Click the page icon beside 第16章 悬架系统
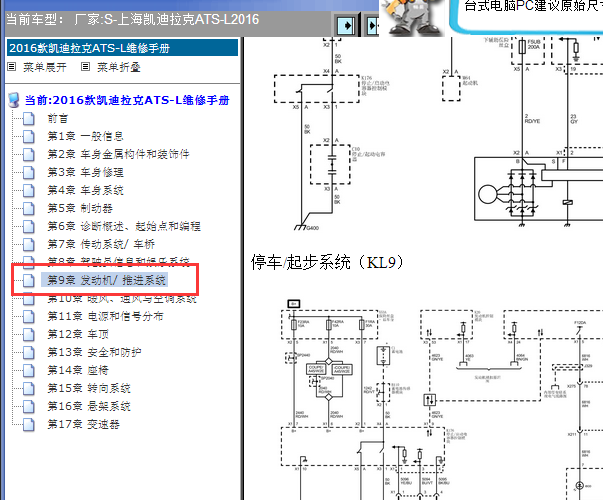The height and width of the screenshot is (500, 603). click(x=28, y=407)
